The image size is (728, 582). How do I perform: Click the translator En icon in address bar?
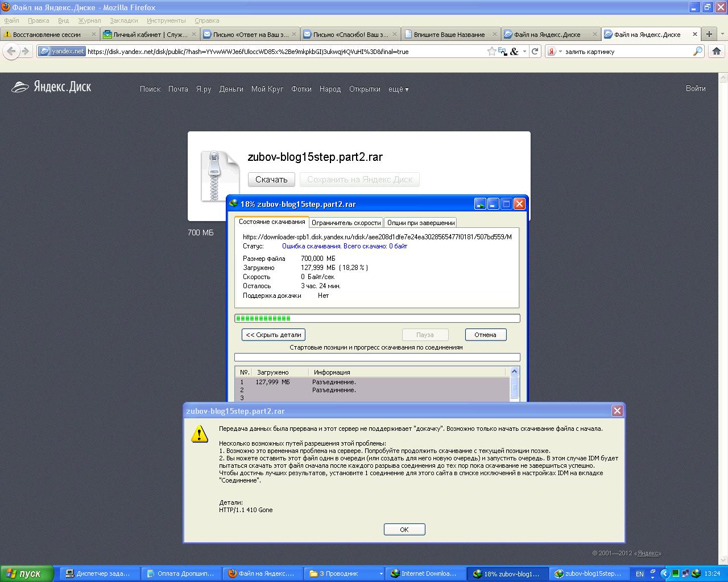coord(502,51)
